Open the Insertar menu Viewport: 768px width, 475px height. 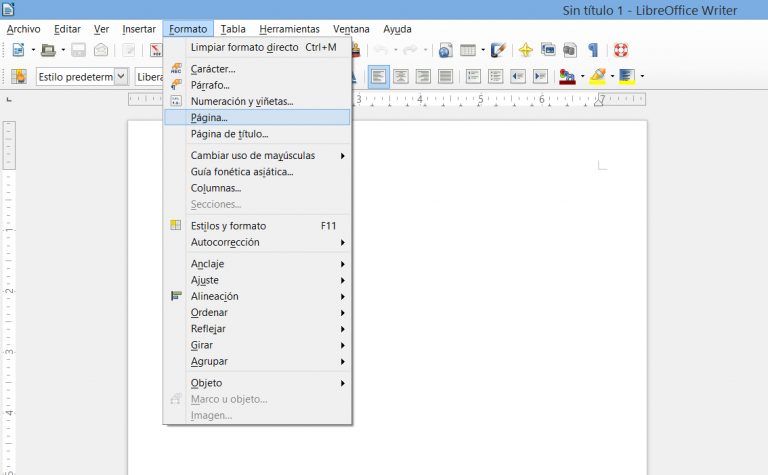click(139, 29)
